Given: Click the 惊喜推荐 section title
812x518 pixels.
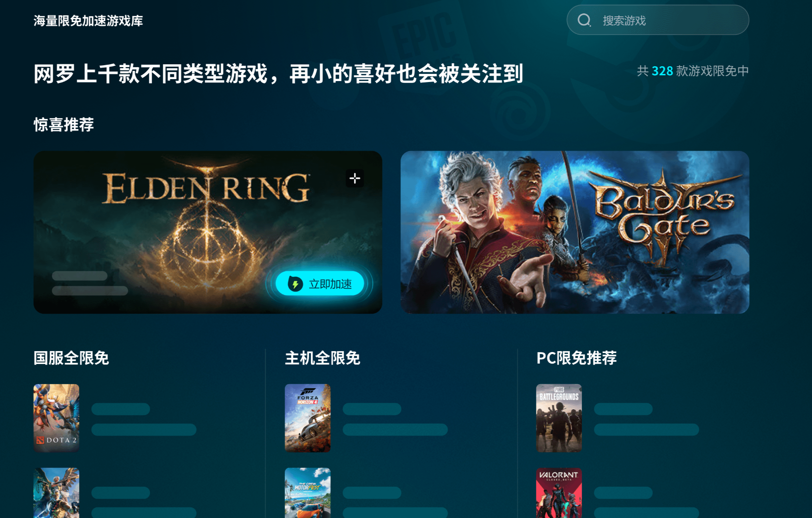Looking at the screenshot, I should (64, 125).
